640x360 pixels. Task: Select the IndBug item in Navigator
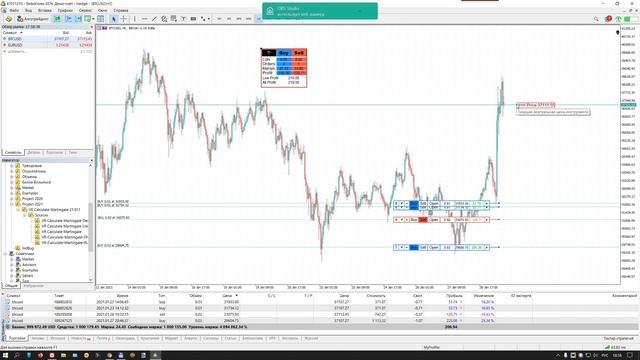point(28,248)
